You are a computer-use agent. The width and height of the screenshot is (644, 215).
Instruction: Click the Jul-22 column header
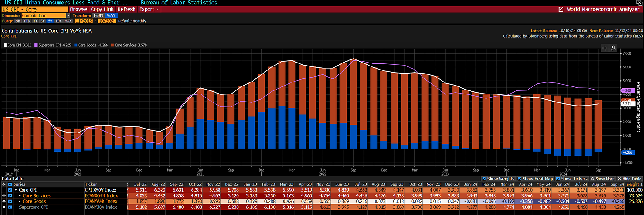[x=139, y=184]
